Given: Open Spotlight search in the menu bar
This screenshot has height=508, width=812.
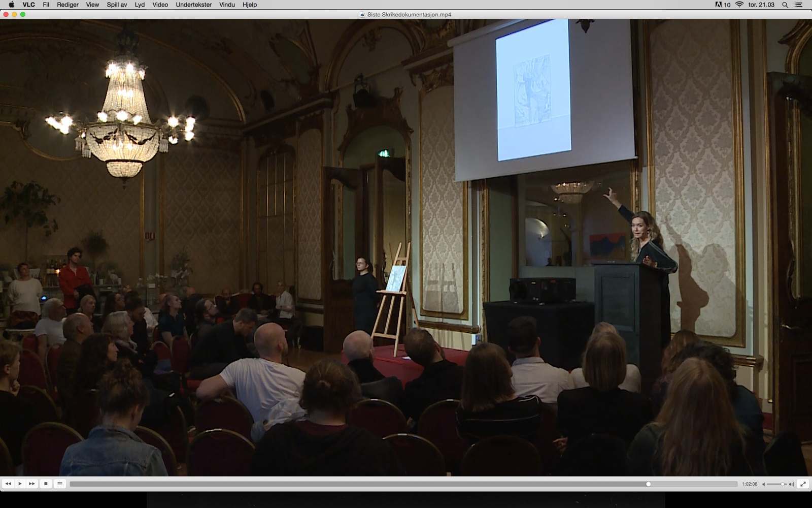Looking at the screenshot, I should pyautogui.click(x=785, y=5).
